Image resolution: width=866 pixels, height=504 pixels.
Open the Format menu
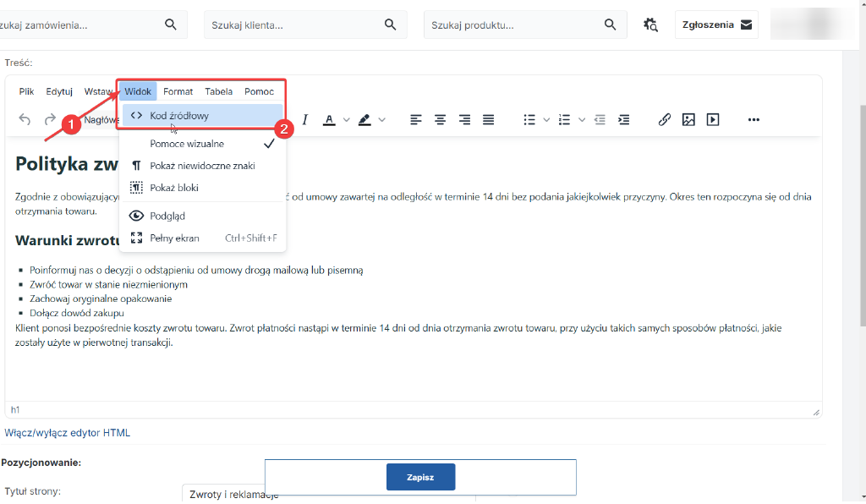(178, 91)
